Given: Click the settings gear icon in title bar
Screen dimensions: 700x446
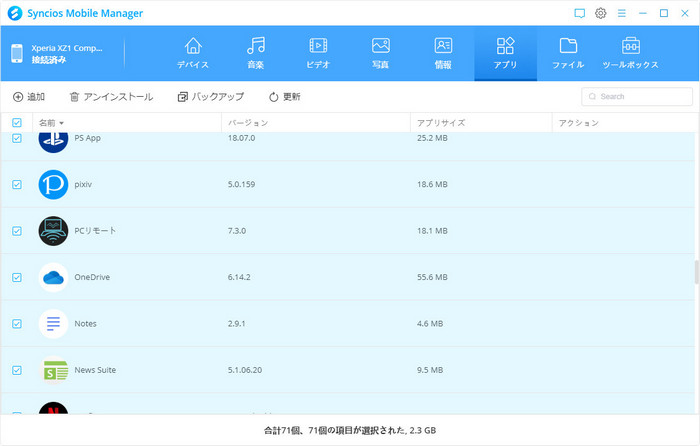Looking at the screenshot, I should [601, 13].
